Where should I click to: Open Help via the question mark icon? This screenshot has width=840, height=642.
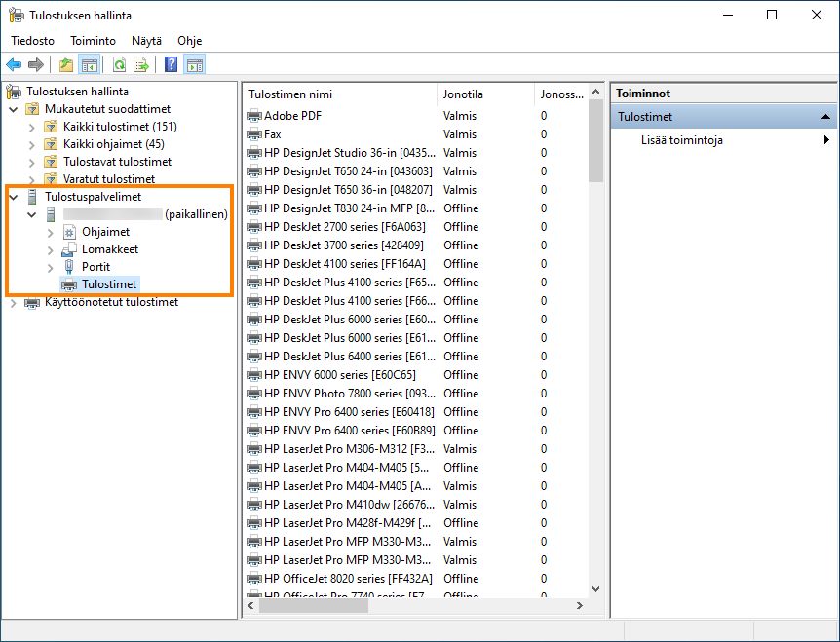click(171, 65)
